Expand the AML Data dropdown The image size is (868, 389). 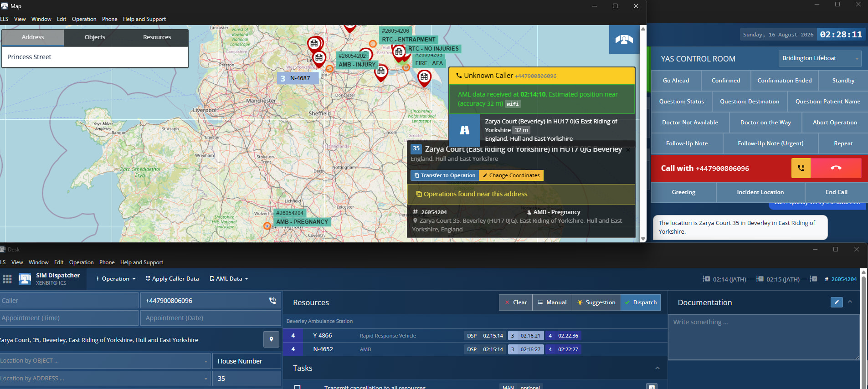pos(229,279)
